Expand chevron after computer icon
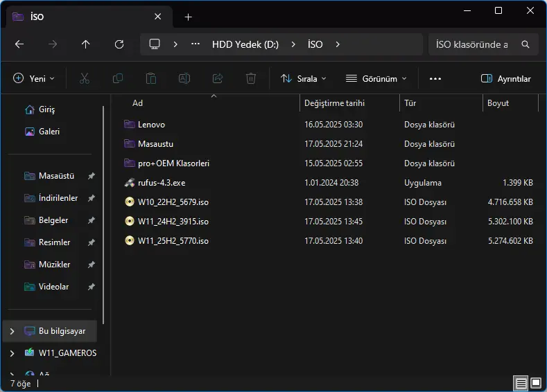The image size is (547, 392). [x=175, y=44]
